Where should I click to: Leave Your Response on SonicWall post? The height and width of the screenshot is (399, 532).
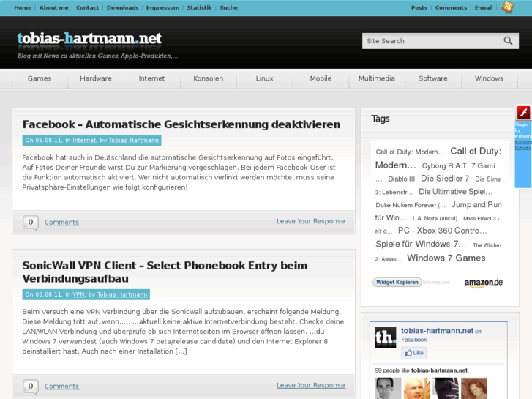(x=310, y=385)
